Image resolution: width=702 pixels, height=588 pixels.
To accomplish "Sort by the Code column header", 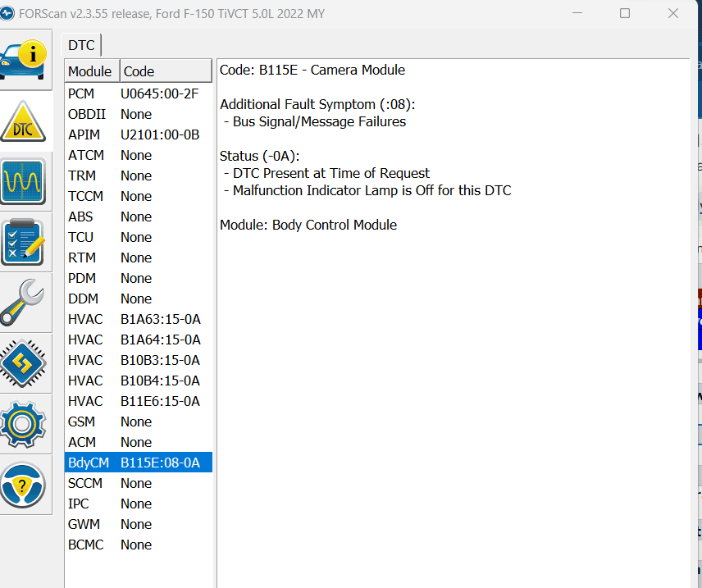I will point(166,71).
